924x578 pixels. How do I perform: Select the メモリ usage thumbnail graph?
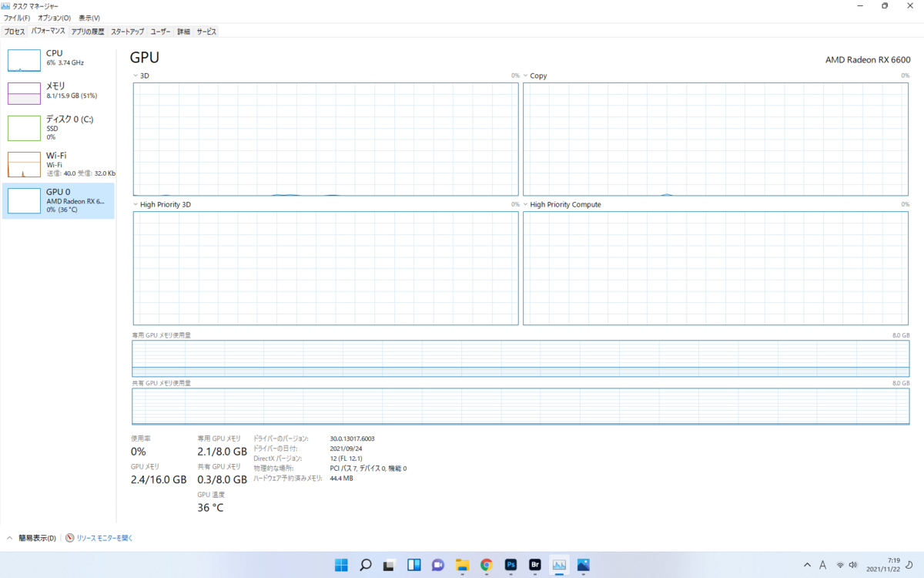click(x=24, y=93)
